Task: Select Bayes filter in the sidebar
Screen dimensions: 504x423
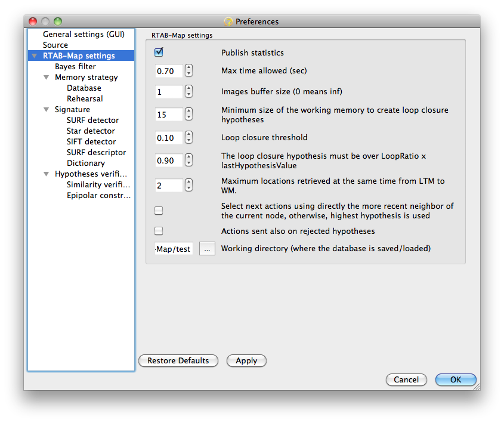Action: (75, 67)
